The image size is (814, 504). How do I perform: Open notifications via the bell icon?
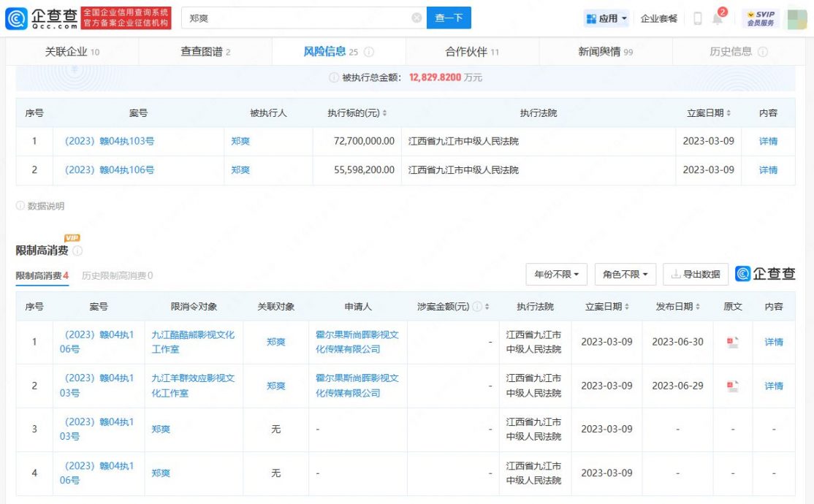click(x=717, y=18)
